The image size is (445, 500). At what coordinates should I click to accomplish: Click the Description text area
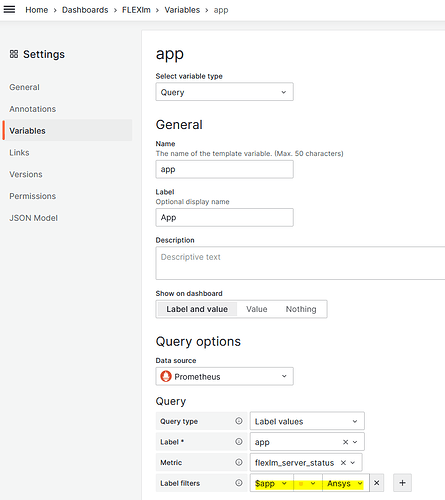pyautogui.click(x=300, y=263)
